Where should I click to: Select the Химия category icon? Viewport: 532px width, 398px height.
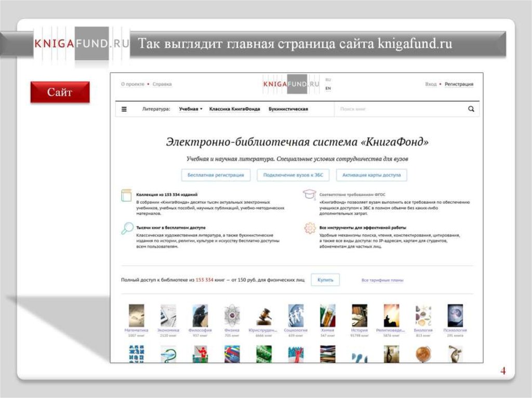click(x=327, y=315)
